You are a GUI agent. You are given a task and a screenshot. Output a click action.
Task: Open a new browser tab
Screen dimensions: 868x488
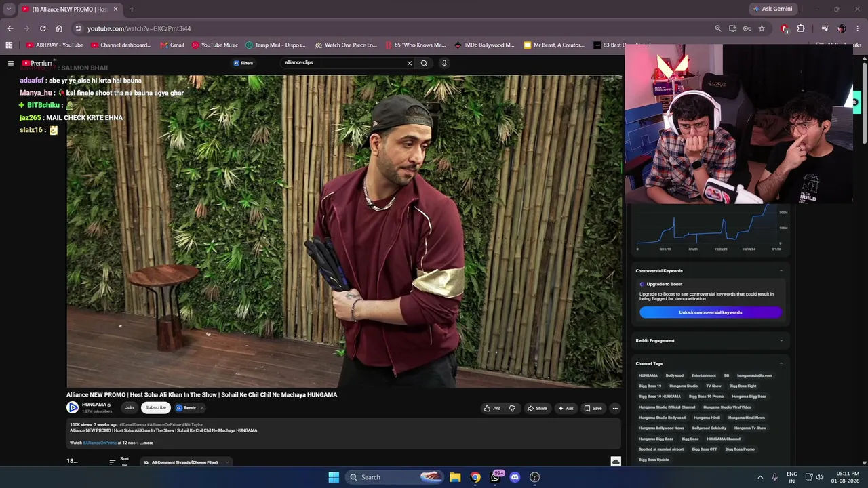[x=132, y=9]
